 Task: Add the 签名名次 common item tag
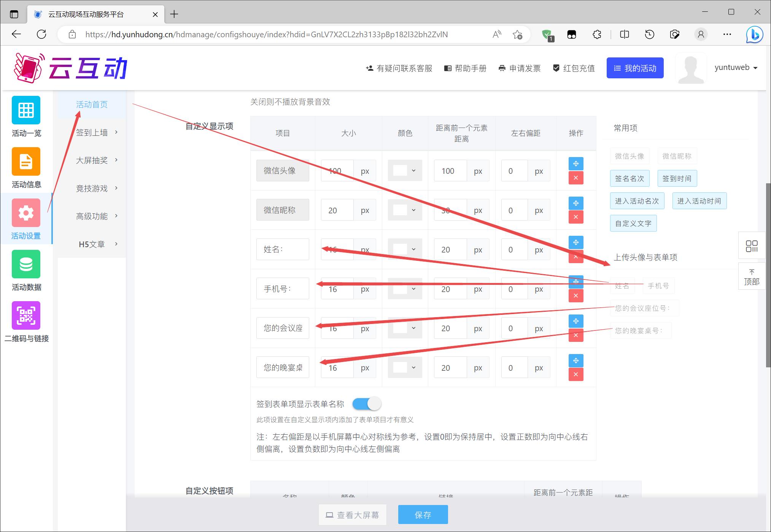coord(630,178)
